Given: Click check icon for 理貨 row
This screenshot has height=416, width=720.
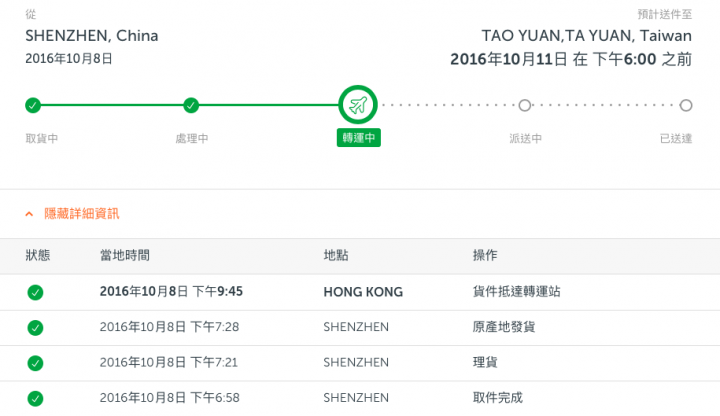Looking at the screenshot, I should click(35, 363).
